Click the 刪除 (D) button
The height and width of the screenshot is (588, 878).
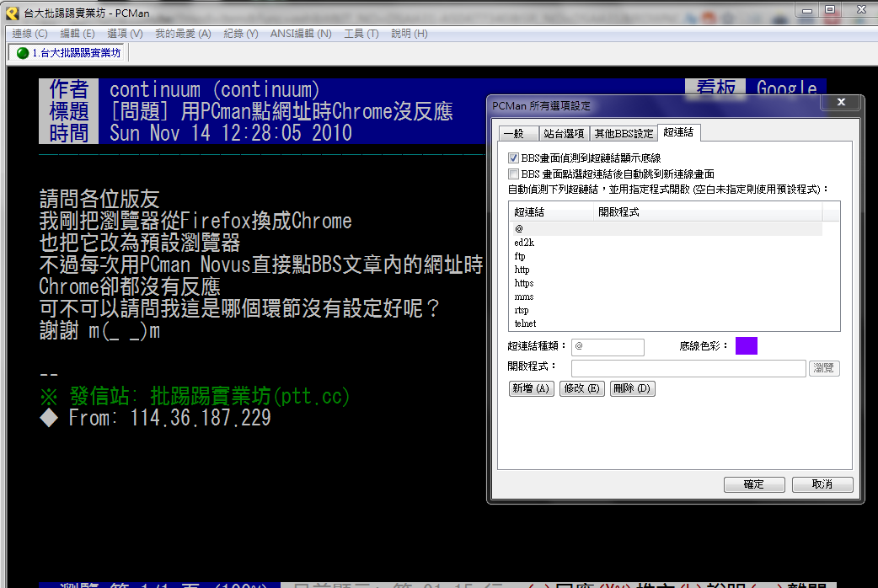coord(632,388)
